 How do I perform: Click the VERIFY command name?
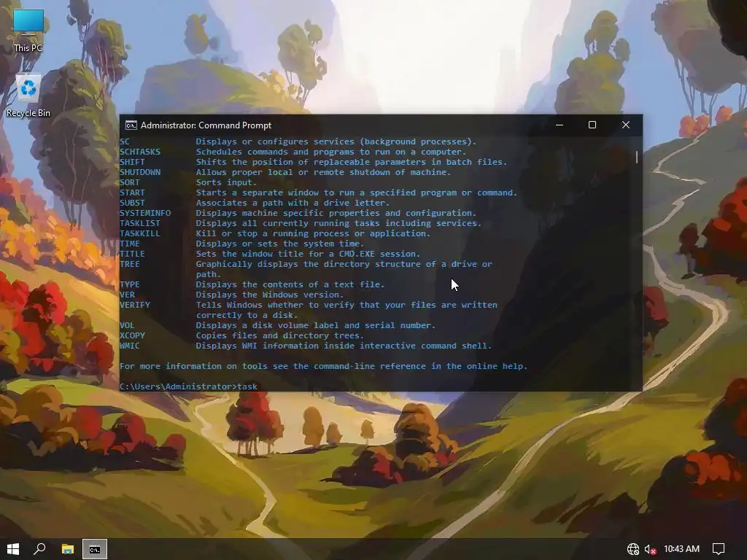(135, 305)
